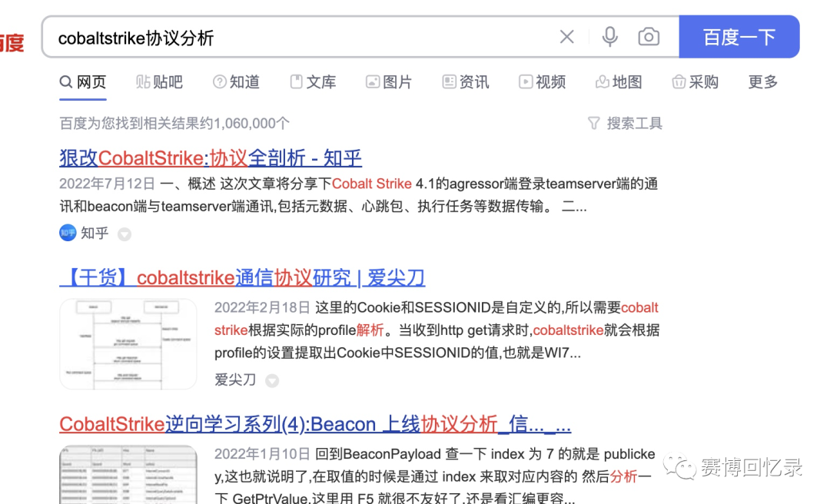Screen dimensions: 830x504
Task: Open the table thumbnail of the Beacon result
Action: coord(128,475)
